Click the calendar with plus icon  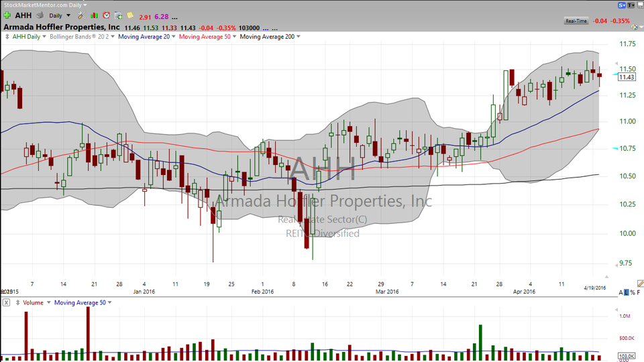pos(118,15)
